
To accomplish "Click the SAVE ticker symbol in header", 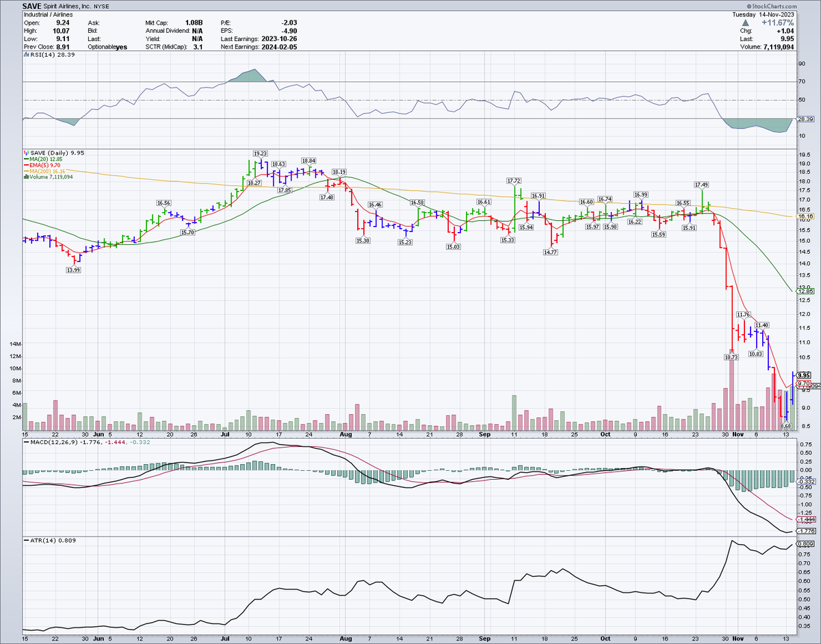I will (x=31, y=5).
